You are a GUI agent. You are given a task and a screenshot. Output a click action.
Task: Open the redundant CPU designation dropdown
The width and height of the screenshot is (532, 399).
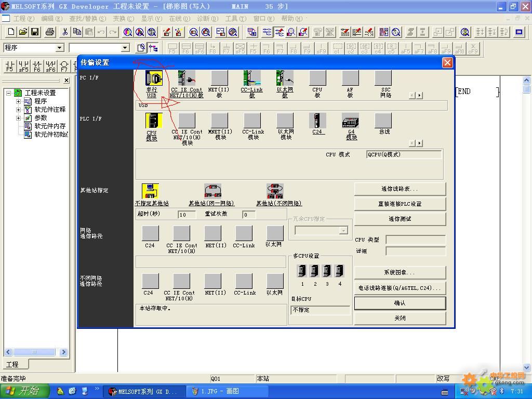(x=343, y=231)
